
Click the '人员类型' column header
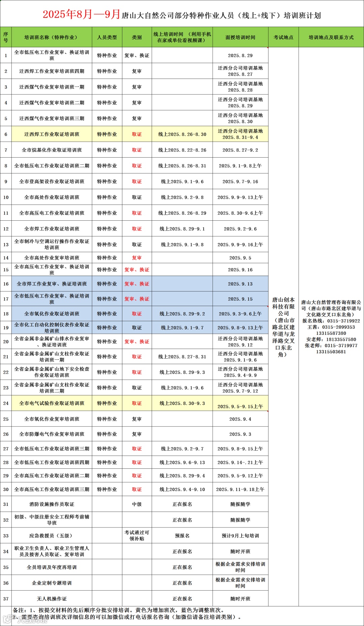(x=107, y=37)
